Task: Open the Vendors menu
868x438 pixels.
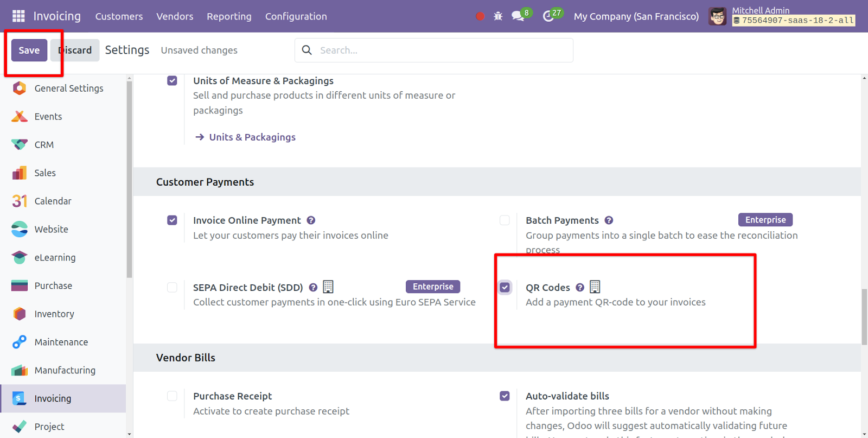Action: (175, 16)
